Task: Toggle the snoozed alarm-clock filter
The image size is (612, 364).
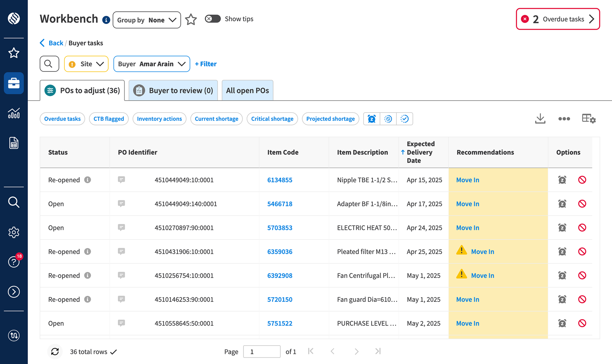Action: click(x=372, y=119)
